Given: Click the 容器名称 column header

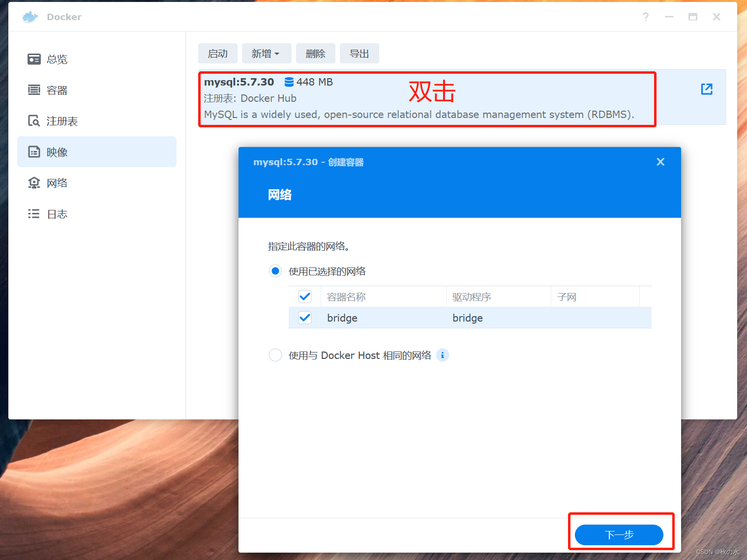Looking at the screenshot, I should click(384, 297).
